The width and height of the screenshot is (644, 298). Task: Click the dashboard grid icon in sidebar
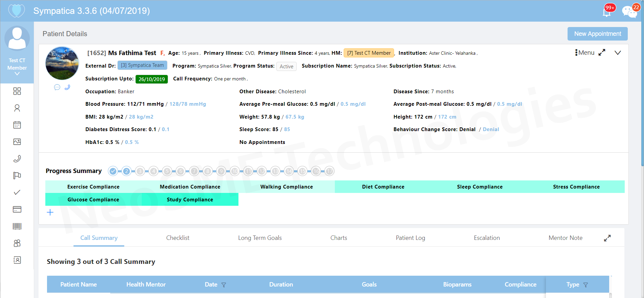17,91
